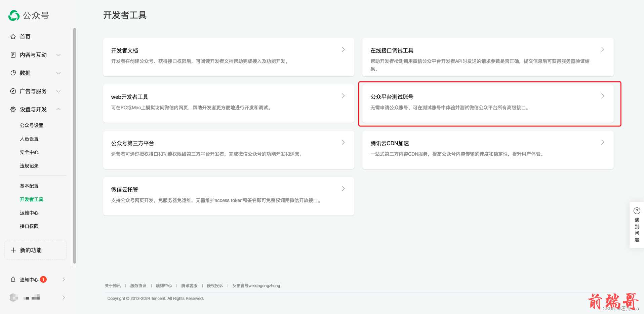Click the red notification badge showing 1
This screenshot has height=314, width=644.
pyautogui.click(x=43, y=279)
